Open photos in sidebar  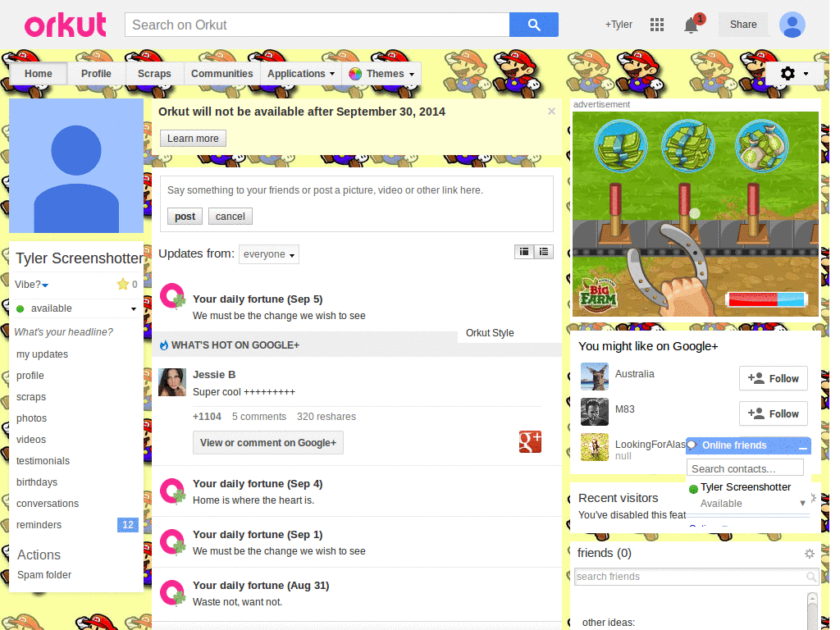click(x=32, y=418)
